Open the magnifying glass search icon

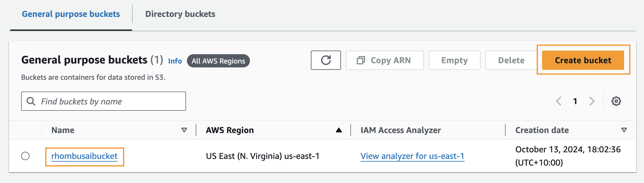click(x=31, y=101)
